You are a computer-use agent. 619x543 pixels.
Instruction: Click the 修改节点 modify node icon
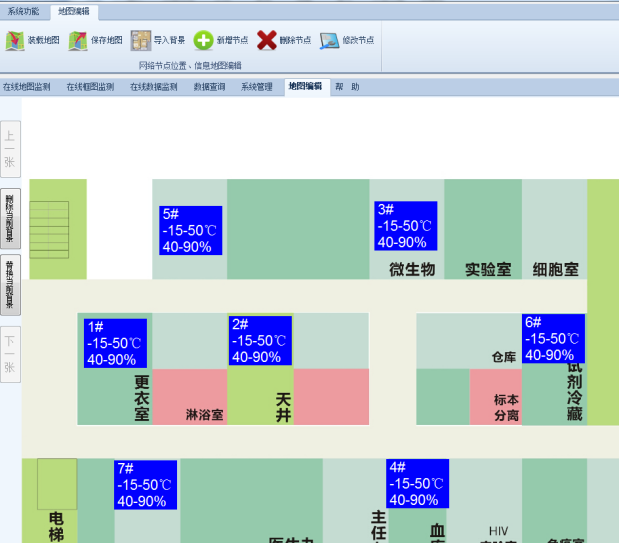tap(330, 40)
